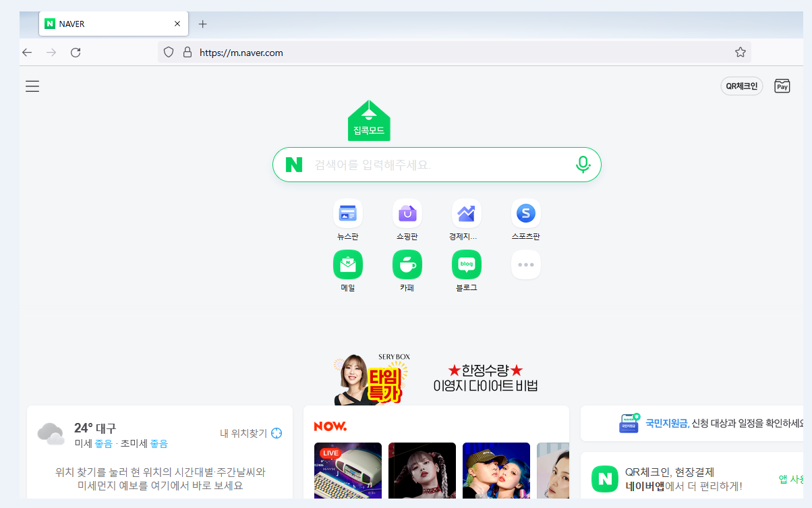812x508 pixels.
Task: Open the hamburger menu icon
Action: coord(32,86)
